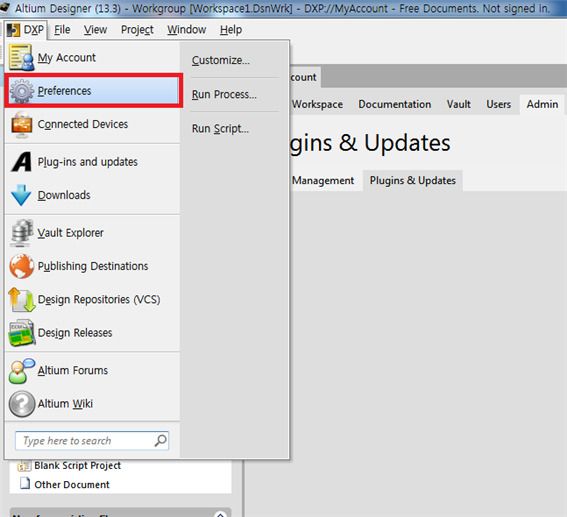Open the Window menu
The image size is (567, 517).
point(187,29)
